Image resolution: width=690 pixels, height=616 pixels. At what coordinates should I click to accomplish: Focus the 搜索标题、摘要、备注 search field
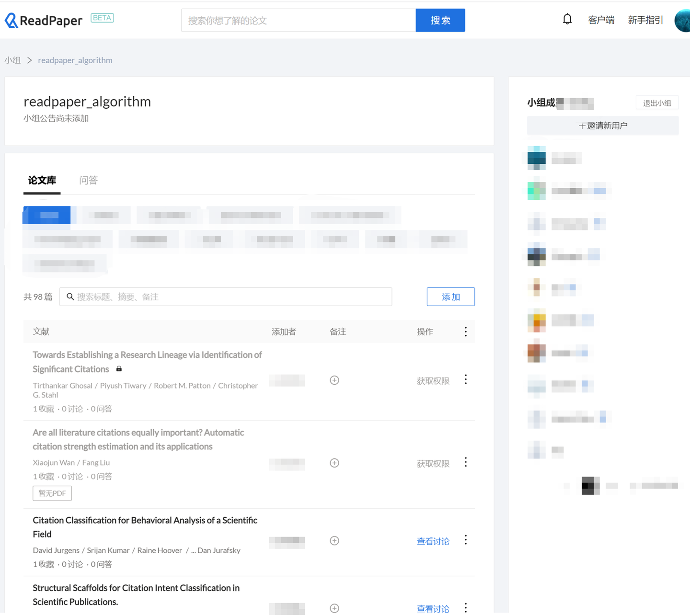(226, 297)
